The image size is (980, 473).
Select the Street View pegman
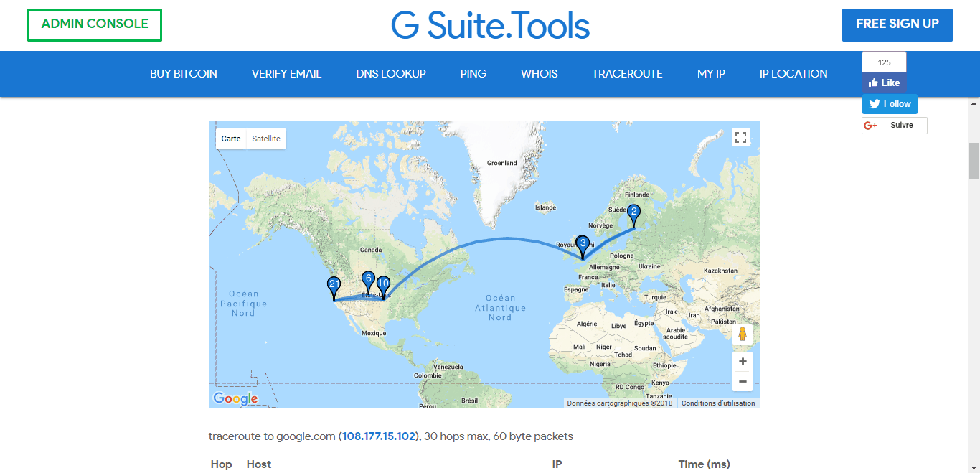pos(743,334)
